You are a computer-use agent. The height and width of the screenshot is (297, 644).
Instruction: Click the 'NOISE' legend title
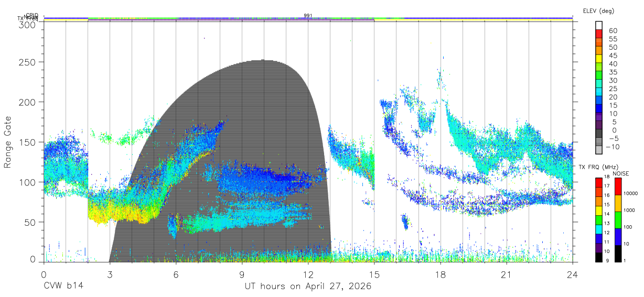(620, 173)
